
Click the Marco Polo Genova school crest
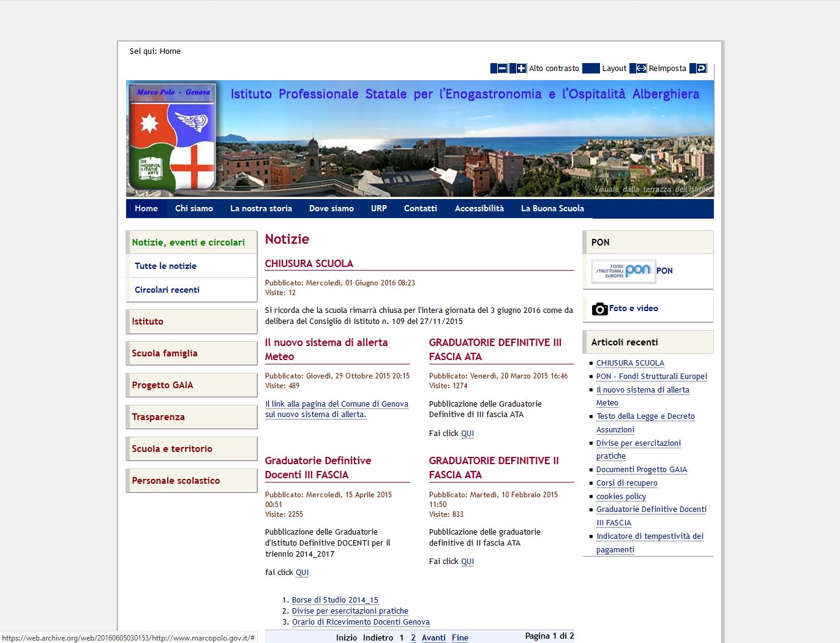click(172, 137)
